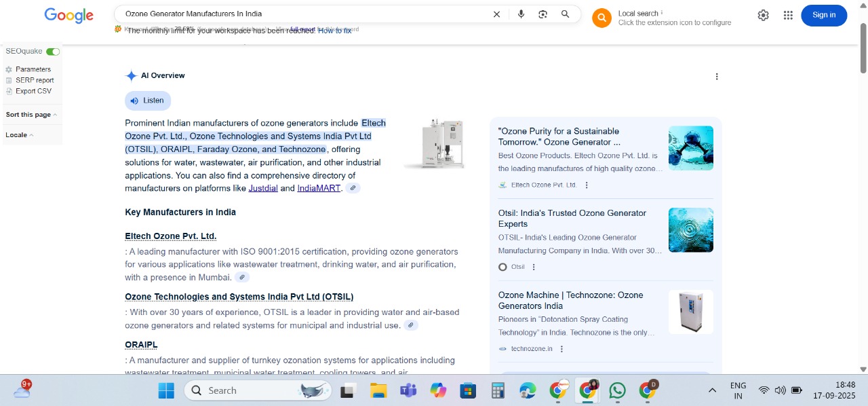The height and width of the screenshot is (406, 868).
Task: Select Export CSV in SEOquake panel
Action: pyautogui.click(x=33, y=91)
